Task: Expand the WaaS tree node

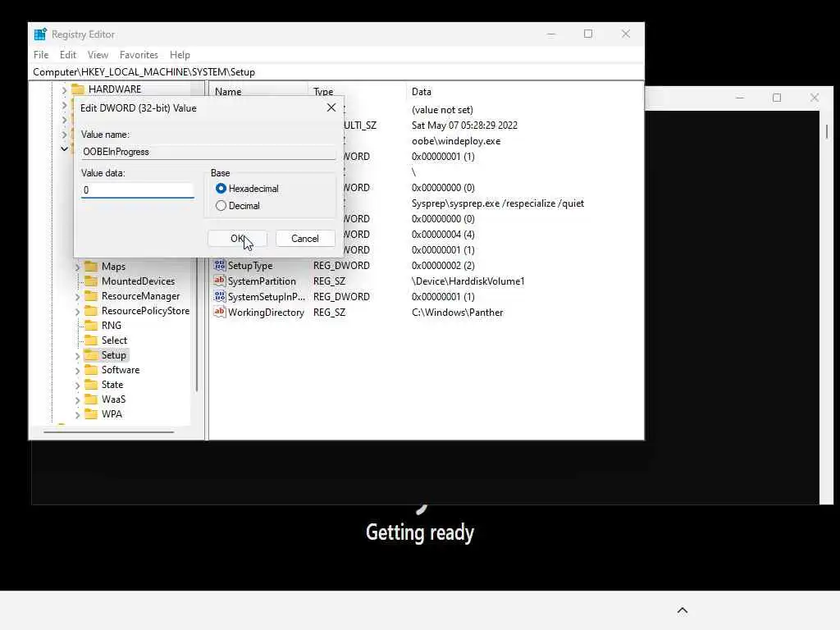Action: tap(77, 399)
